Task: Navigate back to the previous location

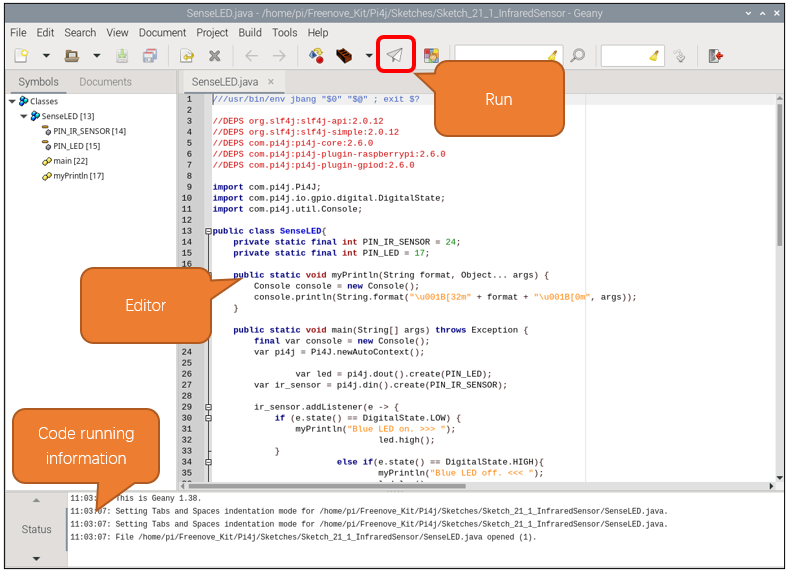Action: click(251, 55)
